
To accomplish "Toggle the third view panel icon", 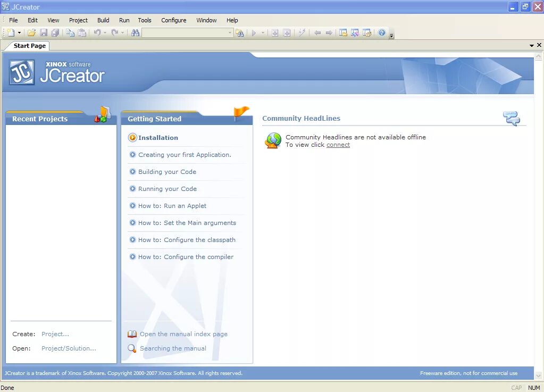I will click(x=367, y=32).
